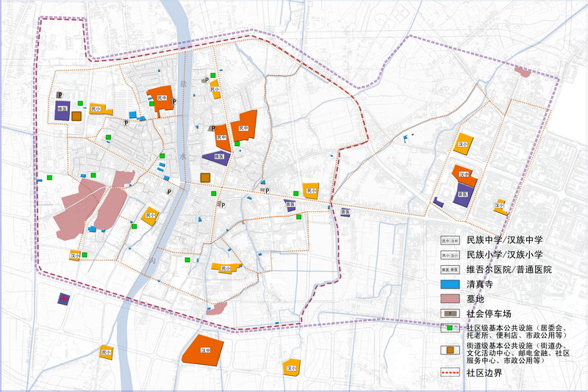Viewport: 588px width, 392px height.
Task: Click the brown square street-level facilities legend icon
Action: point(450,349)
